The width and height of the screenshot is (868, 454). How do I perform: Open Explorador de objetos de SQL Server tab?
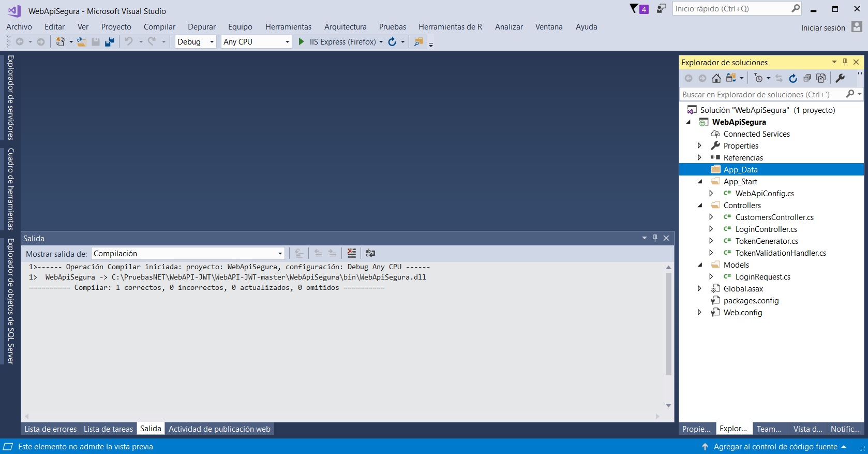coord(10,301)
